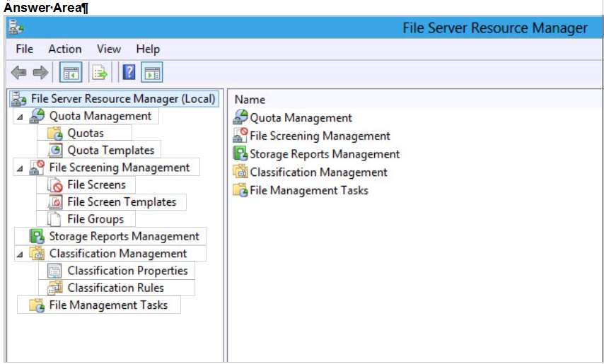Select Quota Templates in the tree
The image size is (604, 364).
[111, 151]
